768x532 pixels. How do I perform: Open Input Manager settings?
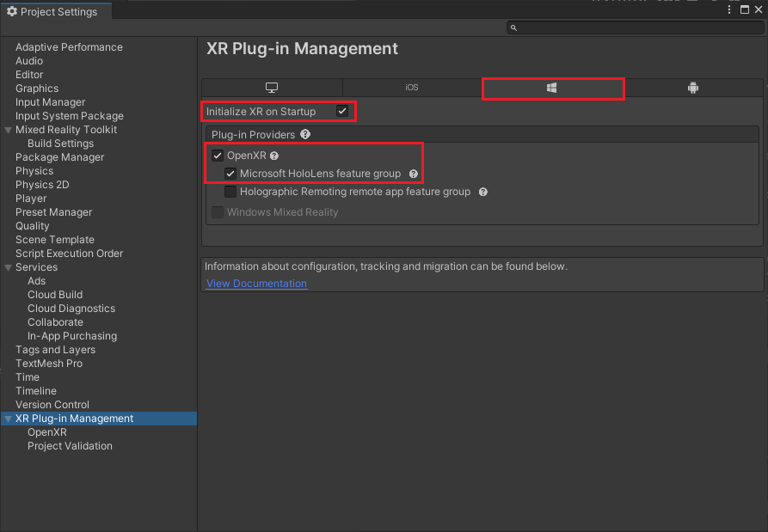pyautogui.click(x=50, y=101)
